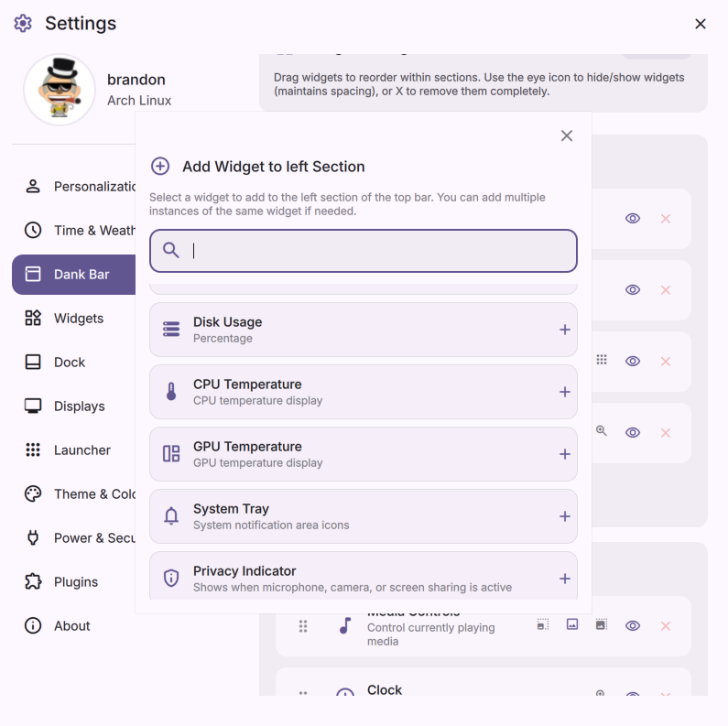Open the About page
Image resolution: width=728 pixels, height=726 pixels.
(x=71, y=625)
